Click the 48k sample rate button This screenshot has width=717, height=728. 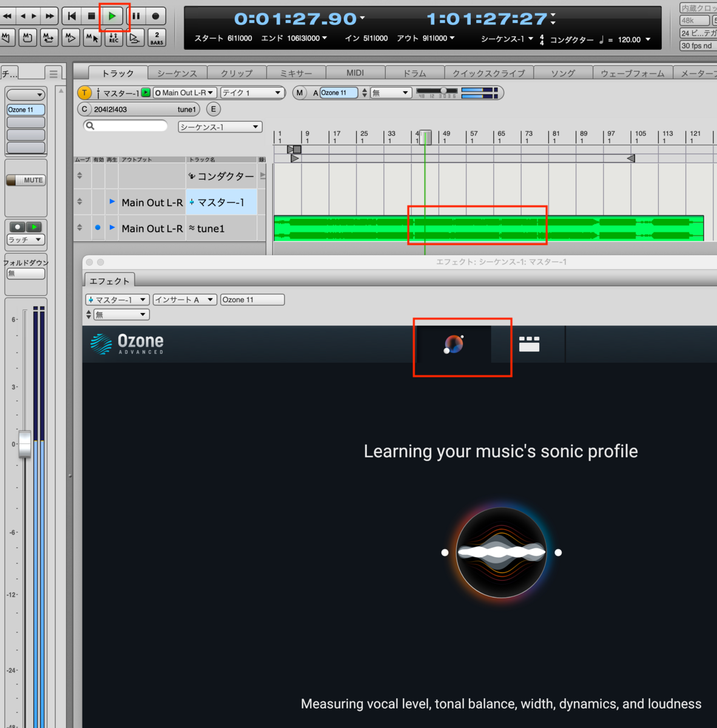point(695,20)
